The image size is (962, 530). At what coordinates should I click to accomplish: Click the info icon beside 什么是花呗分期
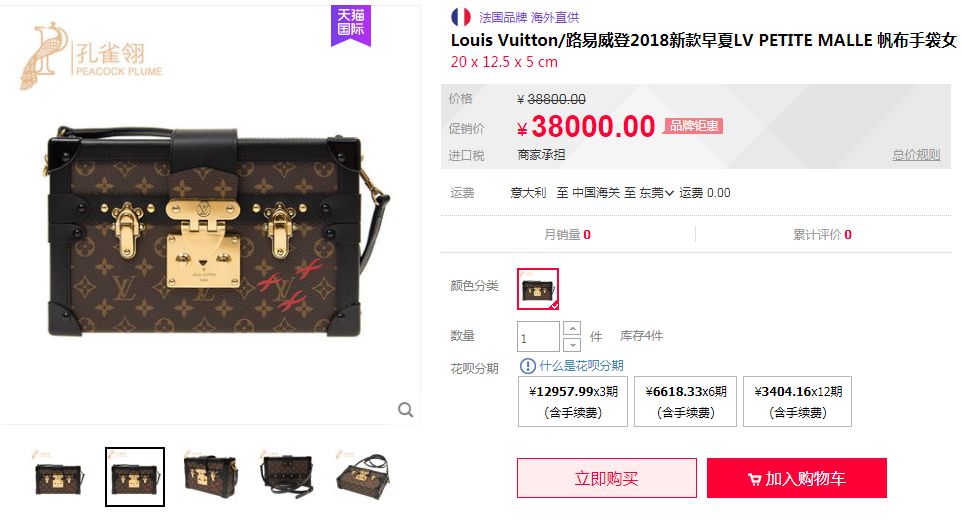[x=527, y=366]
